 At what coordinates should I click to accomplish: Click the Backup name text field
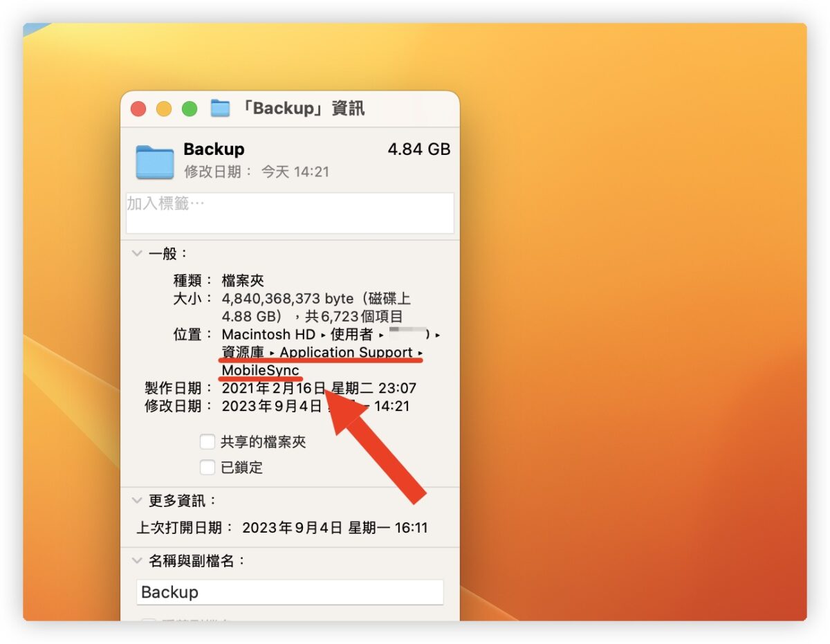click(290, 593)
